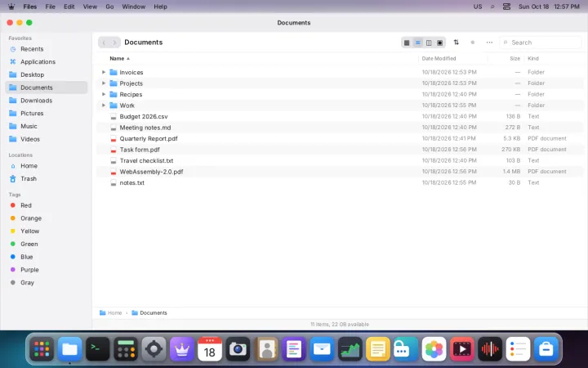Go forward with the right chevron
The image size is (588, 368).
(114, 43)
